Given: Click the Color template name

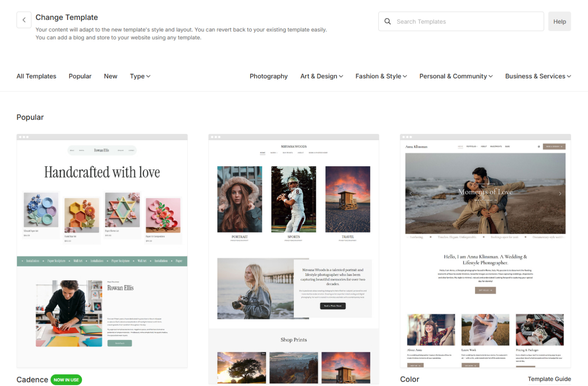Looking at the screenshot, I should [410, 379].
